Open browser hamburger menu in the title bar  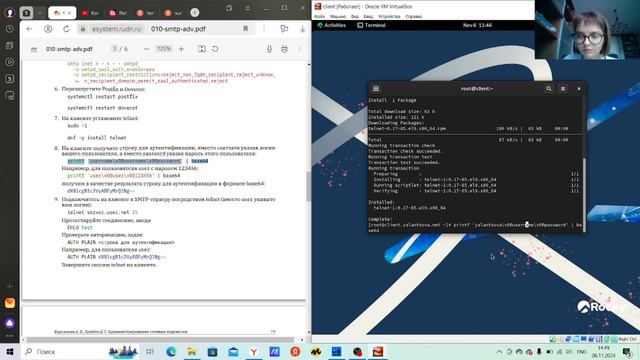[x=247, y=8]
